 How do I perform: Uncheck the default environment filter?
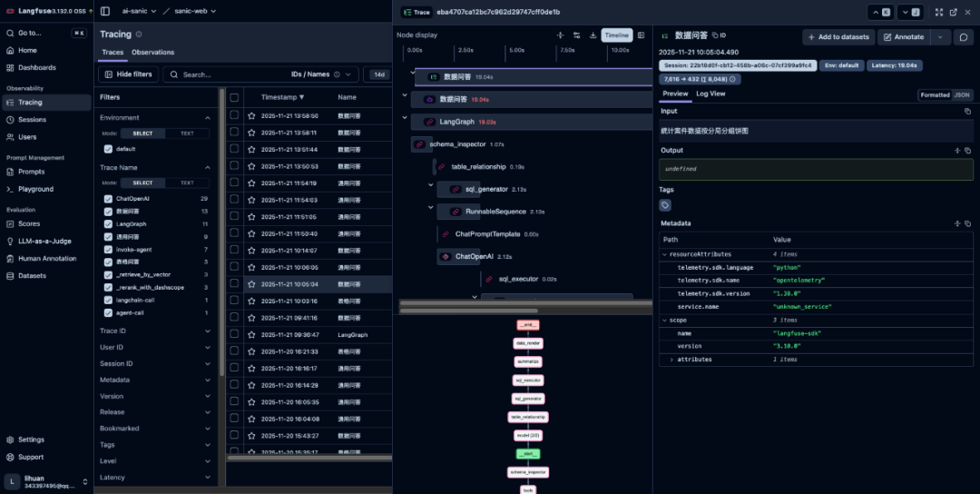click(x=108, y=149)
